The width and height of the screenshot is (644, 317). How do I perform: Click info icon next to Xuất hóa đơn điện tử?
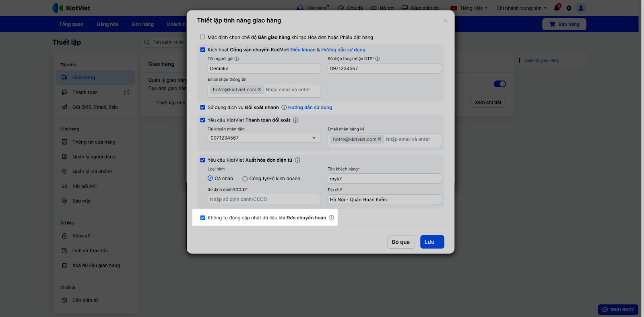(297, 160)
